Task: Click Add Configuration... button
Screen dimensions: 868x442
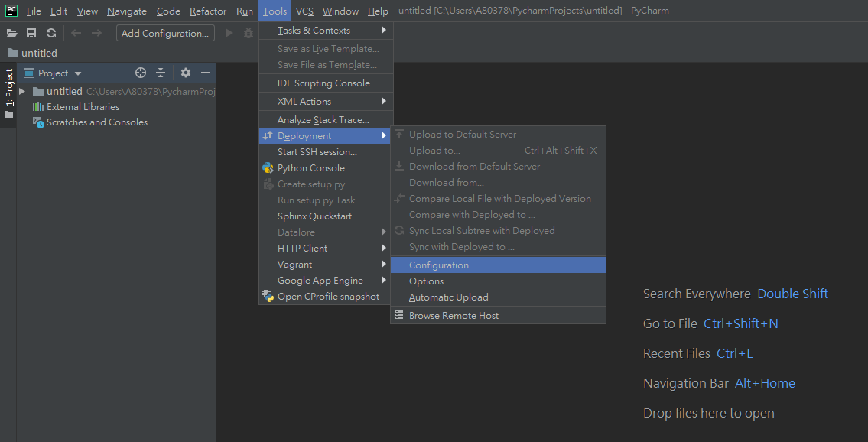Action: coord(165,33)
